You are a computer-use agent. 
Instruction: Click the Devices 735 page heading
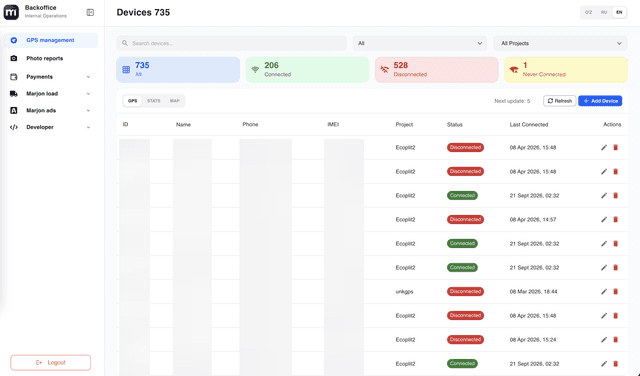(x=143, y=12)
